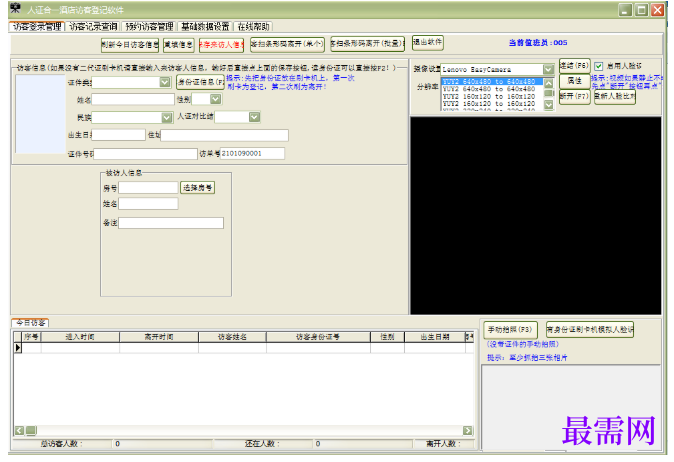Click the visitor ID photo placeholder
Image resolution: width=674 pixels, height=462 pixels.
(x=40, y=114)
